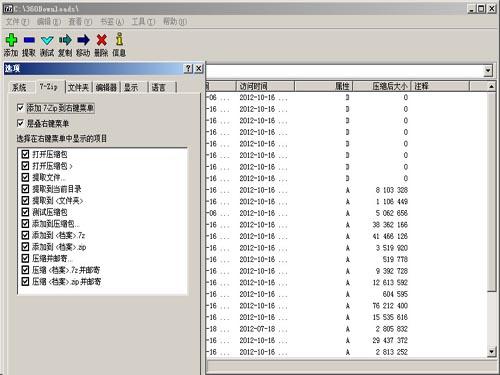The width and height of the screenshot is (500, 375).
Task: Click the 7-Zip title bar application icon
Action: tap(8, 9)
